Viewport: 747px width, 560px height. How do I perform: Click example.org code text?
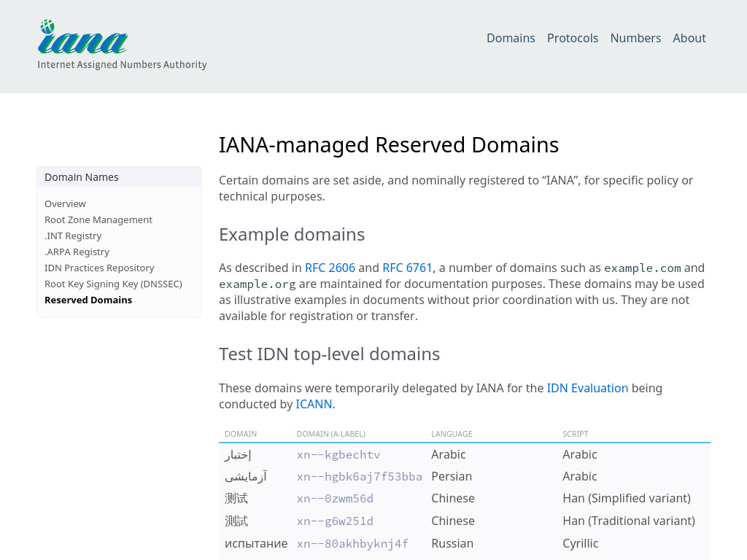258,284
